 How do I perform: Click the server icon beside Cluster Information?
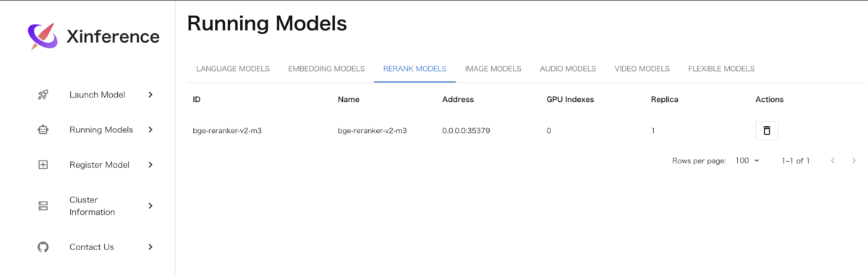[43, 206]
